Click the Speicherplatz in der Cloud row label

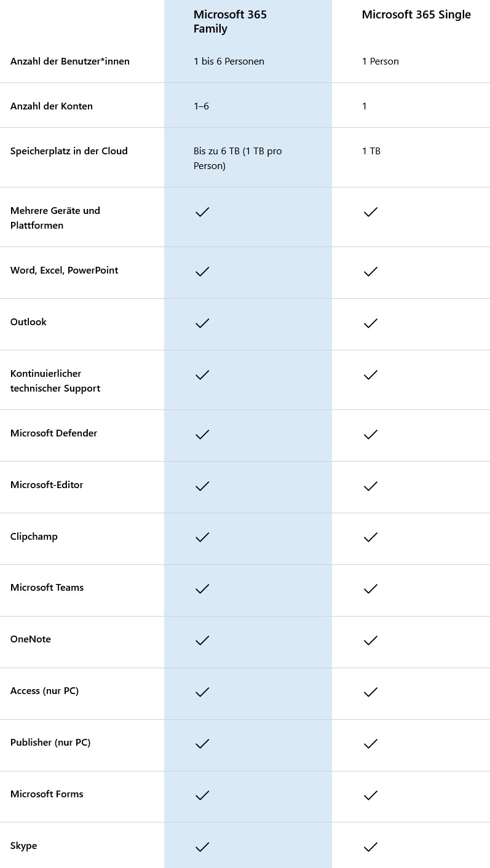tap(69, 151)
